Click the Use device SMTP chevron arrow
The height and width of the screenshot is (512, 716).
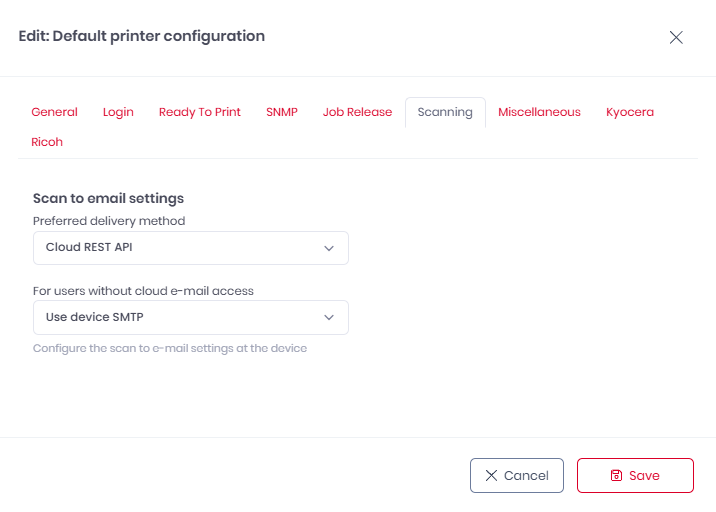point(329,318)
